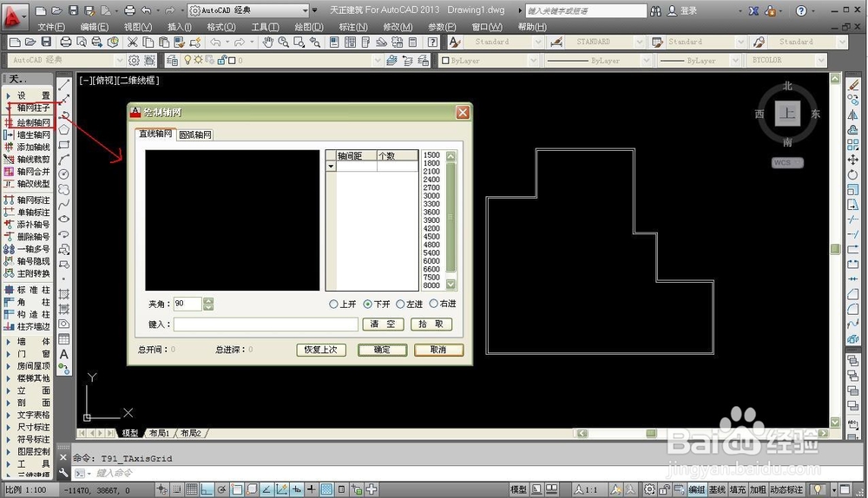Toggle 动态标注 in status bar
Viewport: 868px width, 498px height.
click(x=786, y=489)
